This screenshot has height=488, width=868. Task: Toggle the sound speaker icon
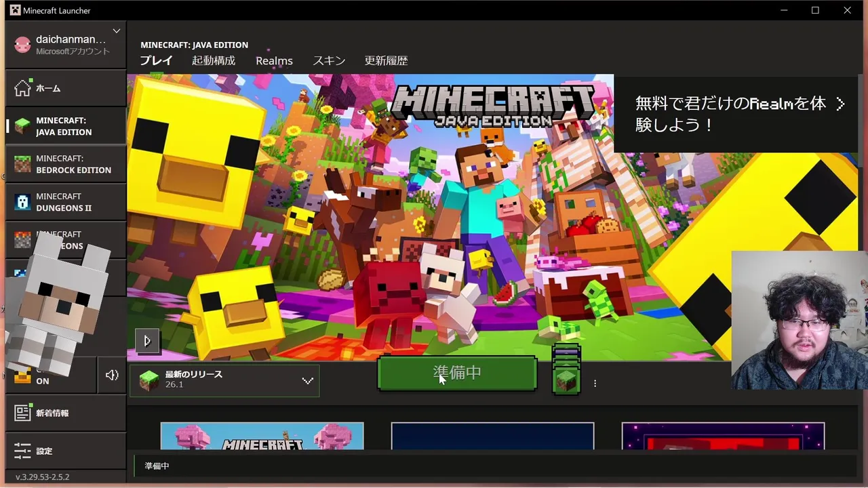point(112,375)
